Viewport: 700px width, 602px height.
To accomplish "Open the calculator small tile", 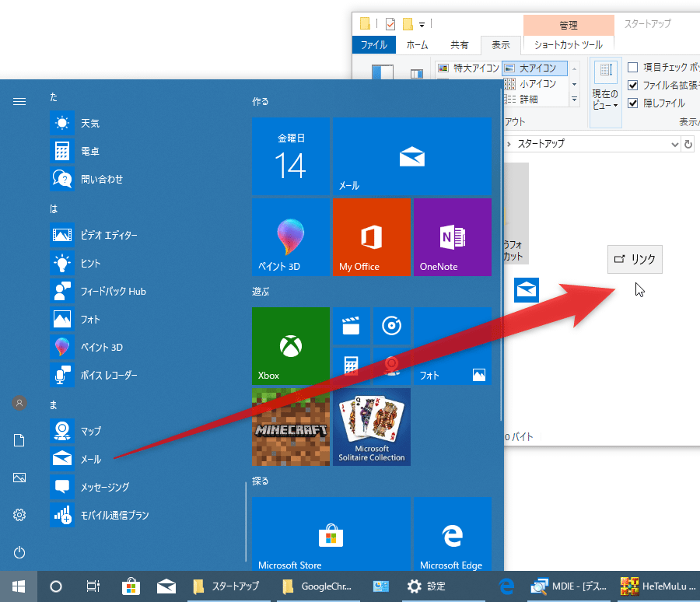I will [352, 366].
